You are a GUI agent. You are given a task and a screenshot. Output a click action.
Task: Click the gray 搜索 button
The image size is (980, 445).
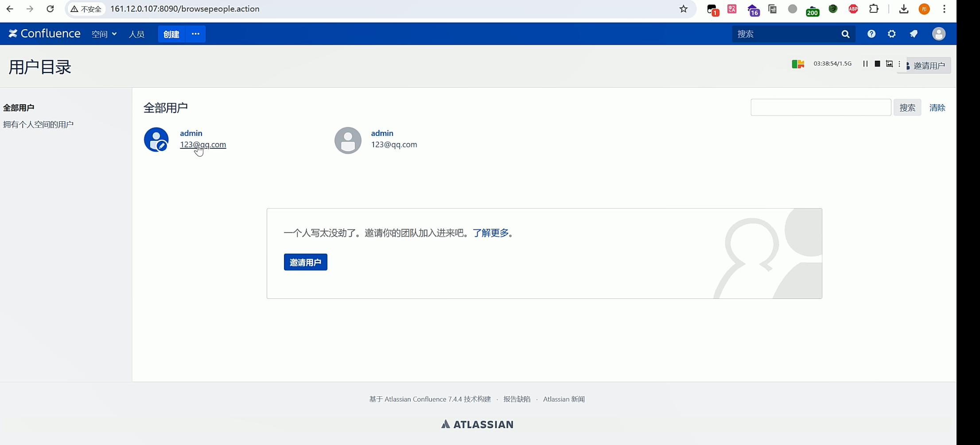907,108
